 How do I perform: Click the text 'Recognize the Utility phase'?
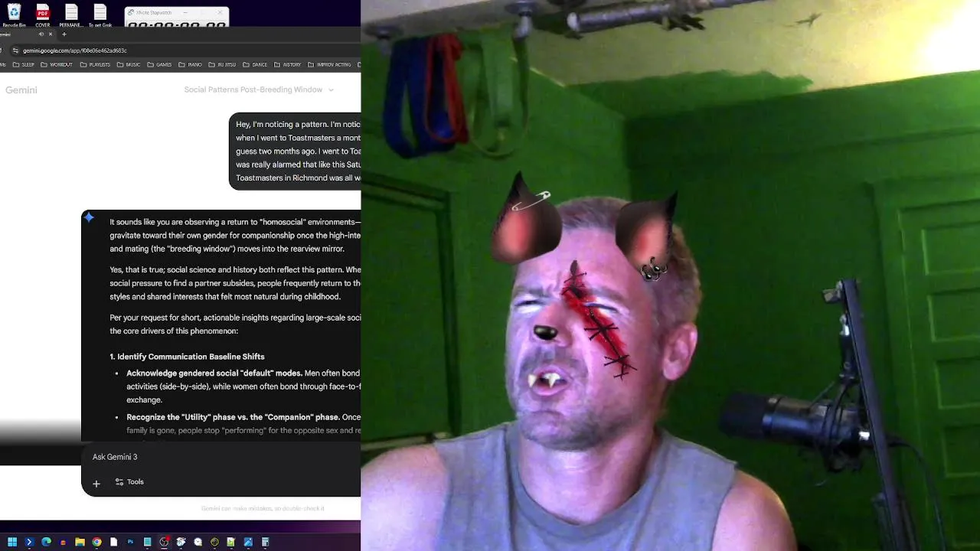click(233, 417)
